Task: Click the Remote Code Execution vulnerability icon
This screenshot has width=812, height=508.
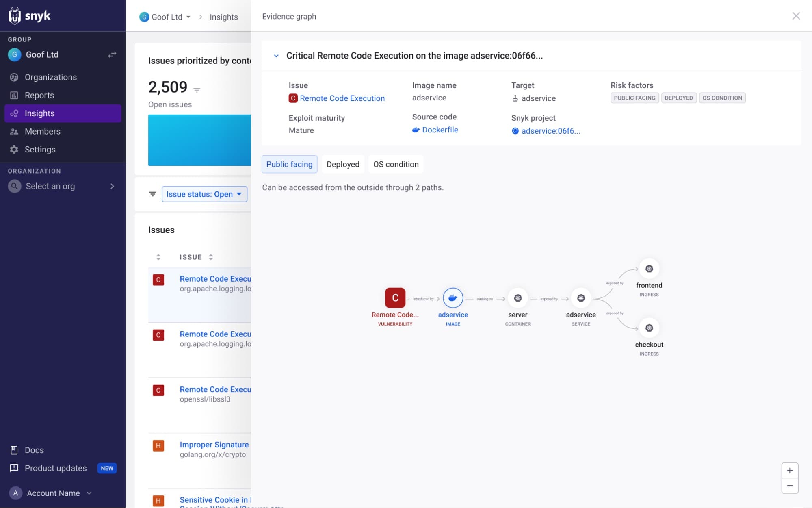Action: pyautogui.click(x=395, y=297)
